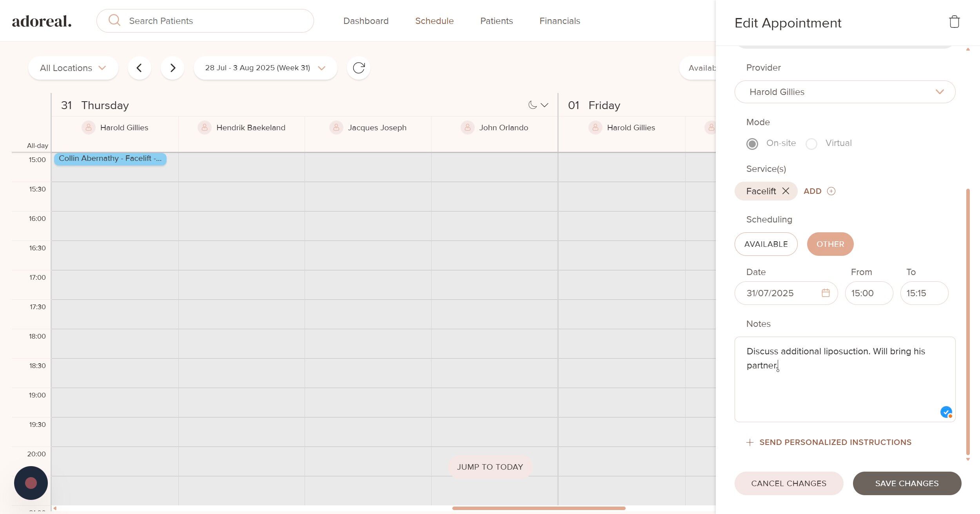
Task: Click SAVE CHANGES button
Action: pyautogui.click(x=907, y=483)
